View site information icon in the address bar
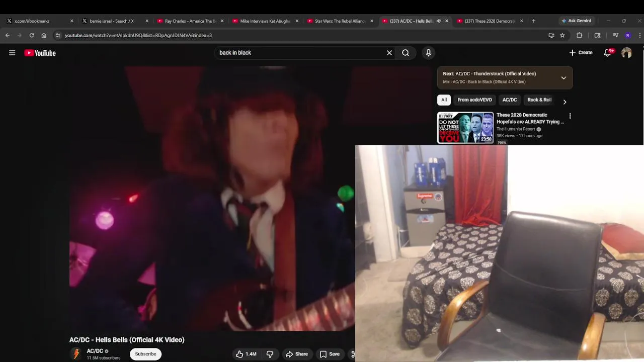Screen dimensions: 644x362 [58, 35]
